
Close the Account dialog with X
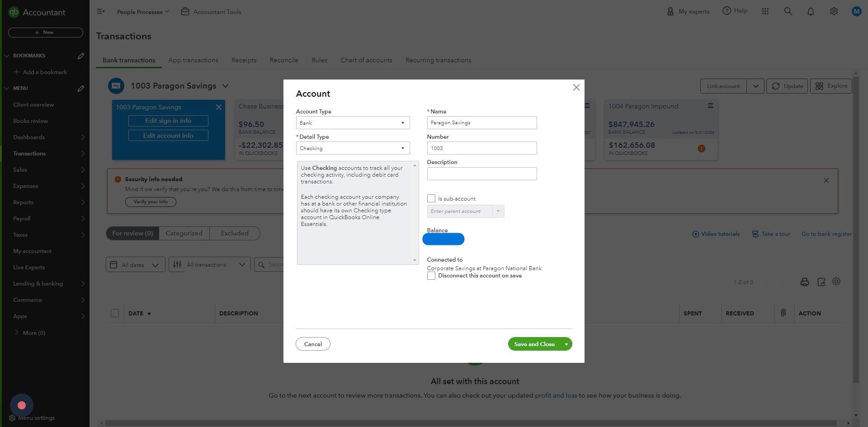pos(576,88)
